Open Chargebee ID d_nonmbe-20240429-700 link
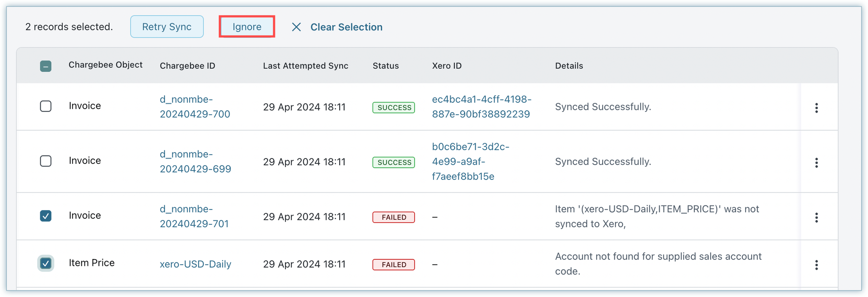 [195, 107]
